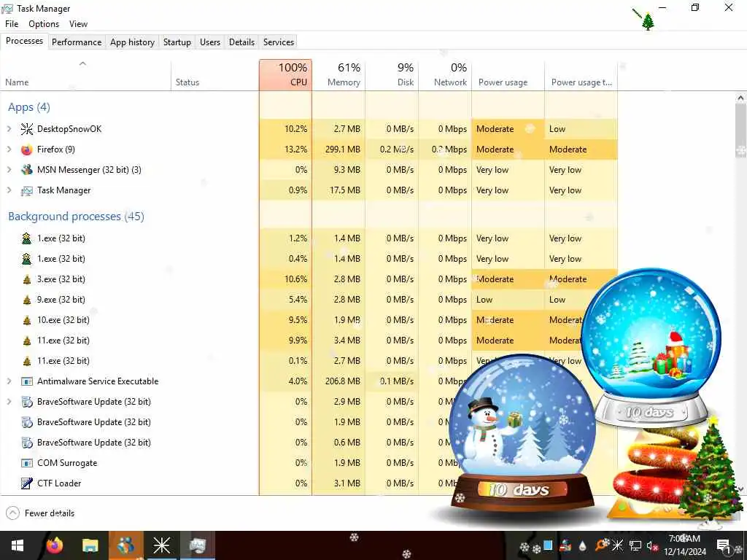This screenshot has width=747, height=560.
Task: Click Antimalware memory value 206.8 MB
Action: click(343, 381)
